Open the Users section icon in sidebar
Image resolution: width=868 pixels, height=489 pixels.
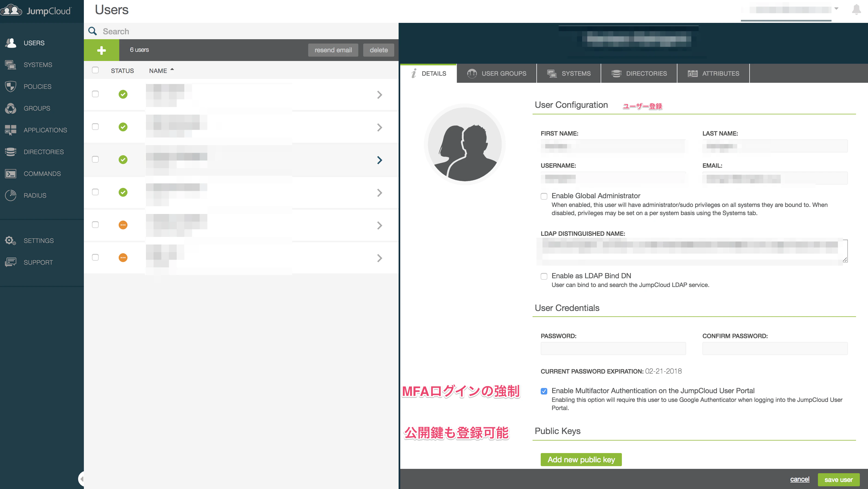click(x=11, y=43)
